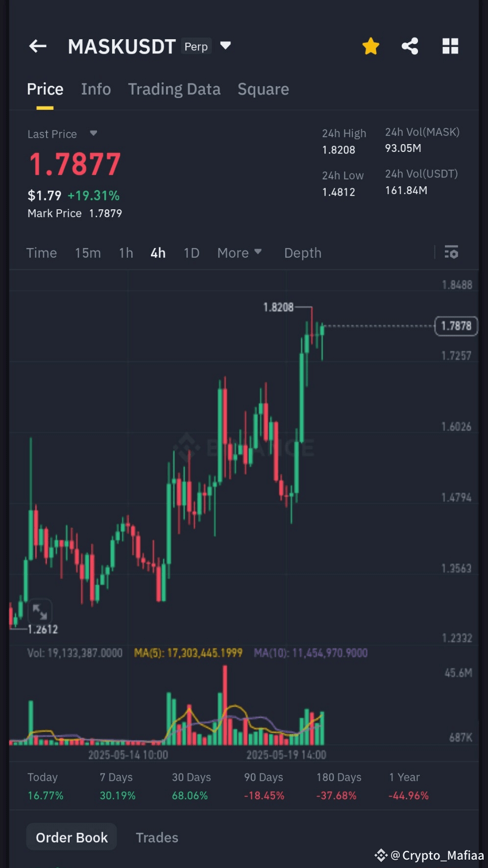This screenshot has width=488, height=868.
Task: Select the 1D timeframe
Action: coord(191,253)
